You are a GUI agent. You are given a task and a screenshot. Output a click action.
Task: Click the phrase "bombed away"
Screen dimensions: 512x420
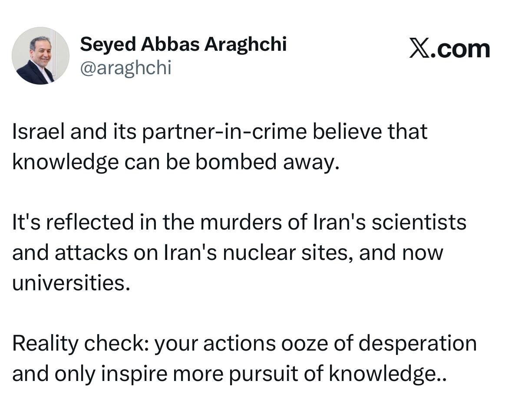(266, 162)
